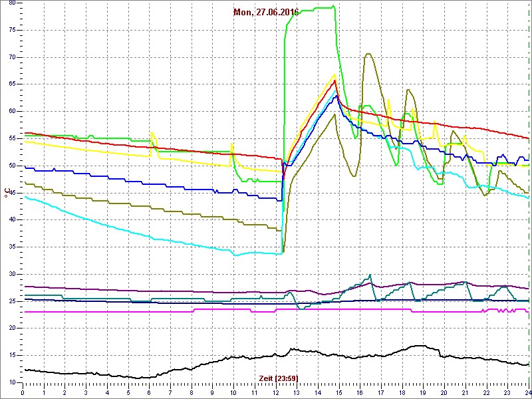
Task: Click hour 3 on the time axis
Action: pos(86,392)
